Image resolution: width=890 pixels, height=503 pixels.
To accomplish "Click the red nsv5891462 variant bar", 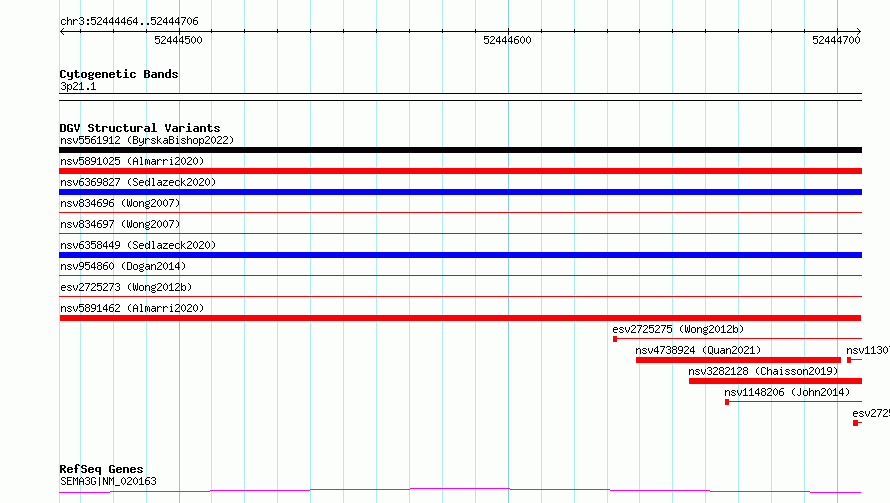I will [x=460, y=318].
